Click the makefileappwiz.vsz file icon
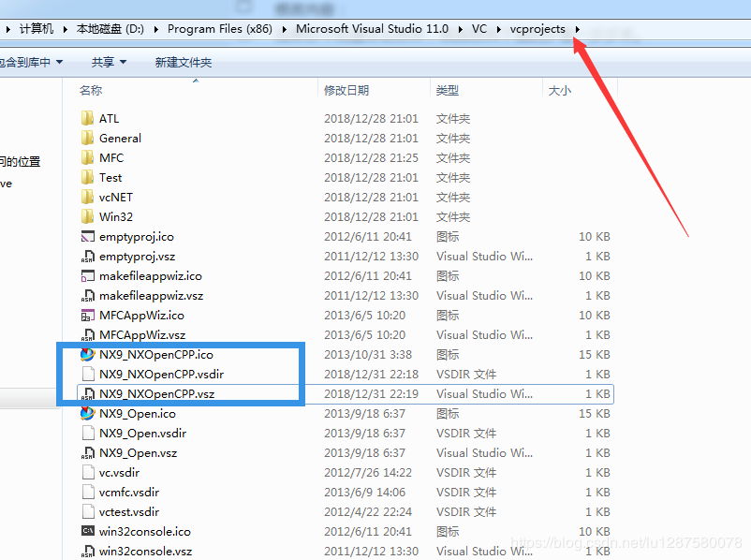The height and width of the screenshot is (560, 751). [88, 296]
